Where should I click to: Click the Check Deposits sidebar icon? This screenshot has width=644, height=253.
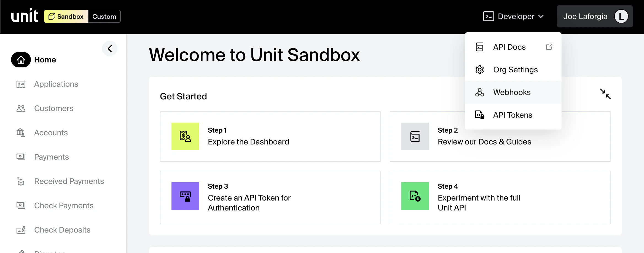coord(21,230)
